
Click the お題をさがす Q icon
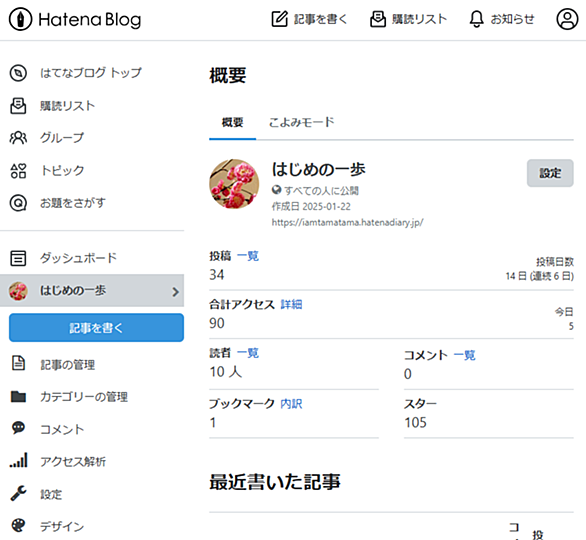(18, 203)
